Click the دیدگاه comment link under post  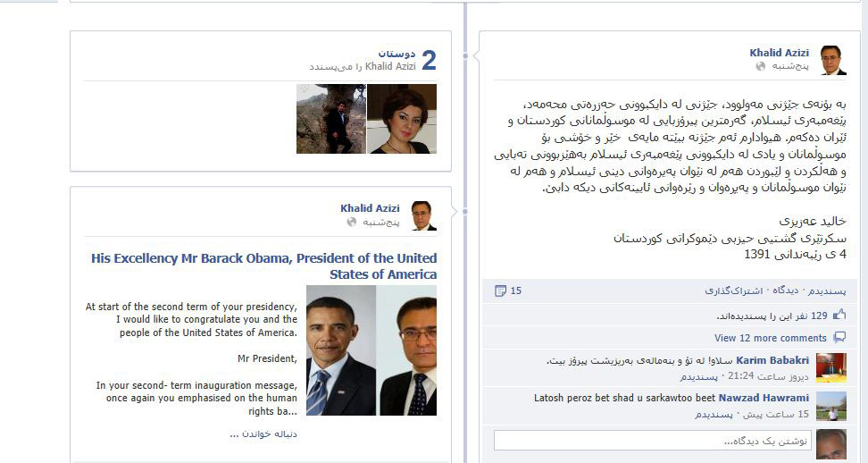click(785, 290)
